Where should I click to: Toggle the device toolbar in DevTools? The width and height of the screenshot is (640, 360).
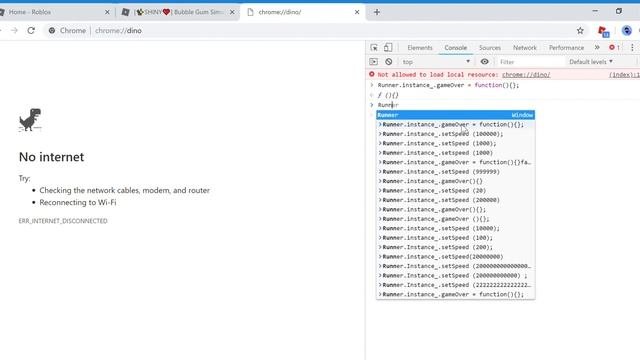[388, 48]
